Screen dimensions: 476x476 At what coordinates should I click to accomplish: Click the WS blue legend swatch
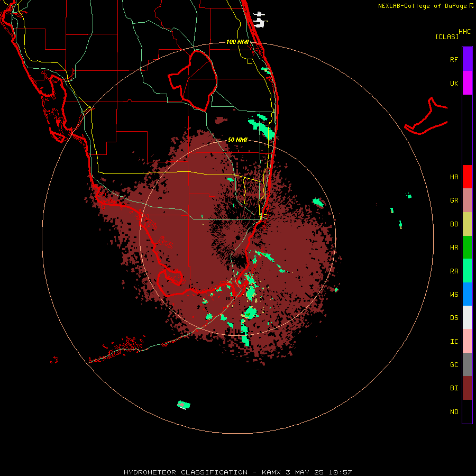tap(467, 294)
